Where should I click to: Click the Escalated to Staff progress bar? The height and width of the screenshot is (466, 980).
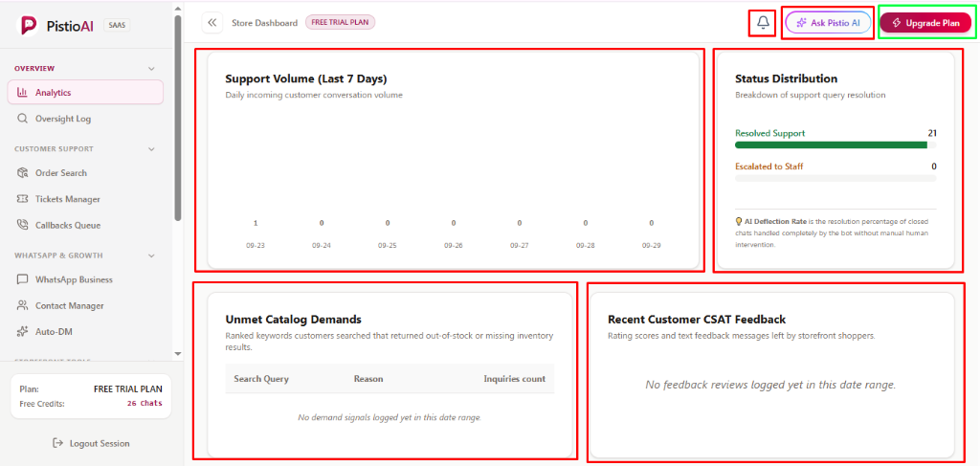click(835, 178)
